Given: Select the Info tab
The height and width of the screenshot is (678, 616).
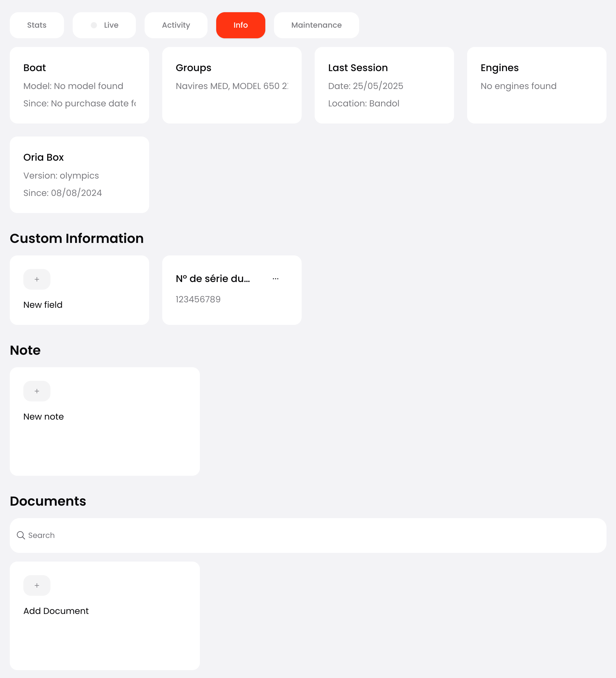Looking at the screenshot, I should click(240, 25).
